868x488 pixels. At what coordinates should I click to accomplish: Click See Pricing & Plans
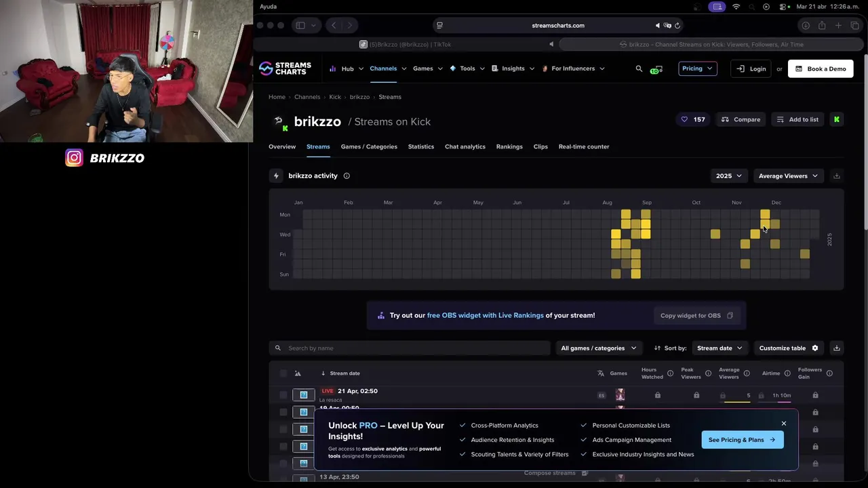(x=742, y=440)
